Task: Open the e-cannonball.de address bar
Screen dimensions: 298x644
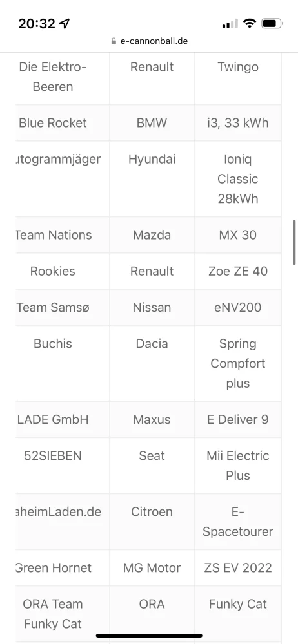Action: 149,41
